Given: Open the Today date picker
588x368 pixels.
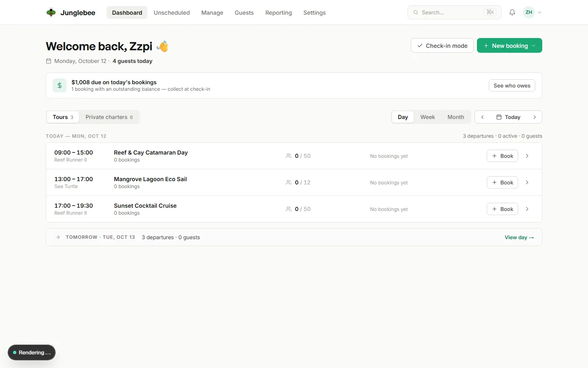Looking at the screenshot, I should click(508, 117).
